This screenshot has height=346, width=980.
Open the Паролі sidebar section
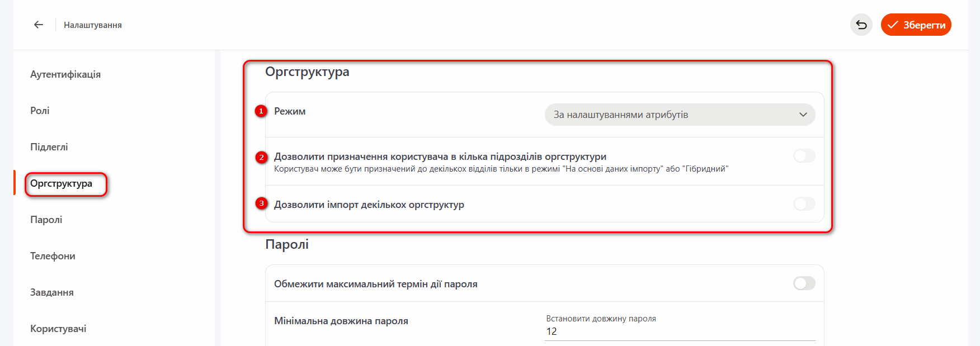coord(46,220)
